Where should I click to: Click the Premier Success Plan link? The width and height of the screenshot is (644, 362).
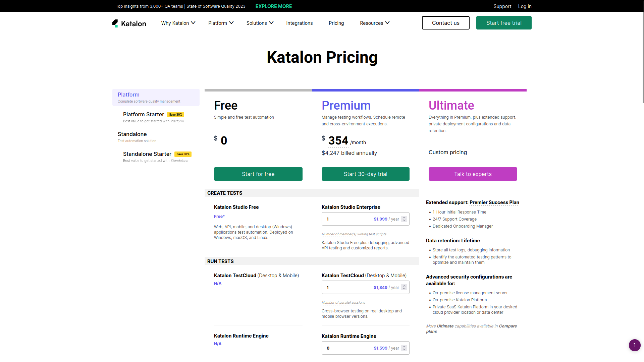pos(494,202)
